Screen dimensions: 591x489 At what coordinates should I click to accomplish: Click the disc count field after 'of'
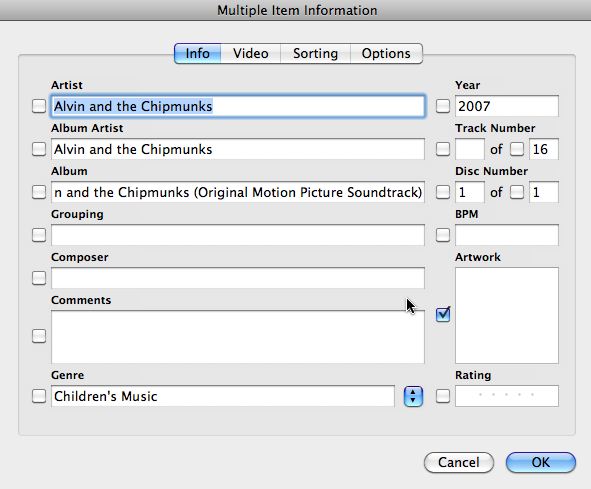click(544, 192)
